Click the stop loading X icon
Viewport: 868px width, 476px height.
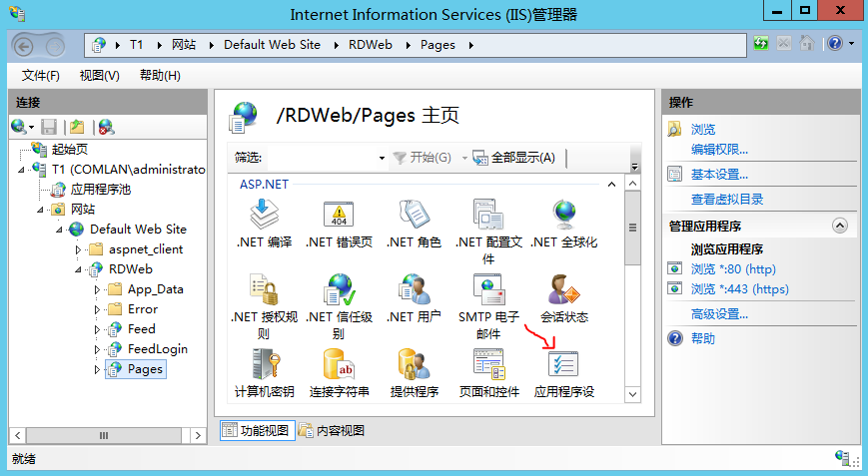point(784,43)
